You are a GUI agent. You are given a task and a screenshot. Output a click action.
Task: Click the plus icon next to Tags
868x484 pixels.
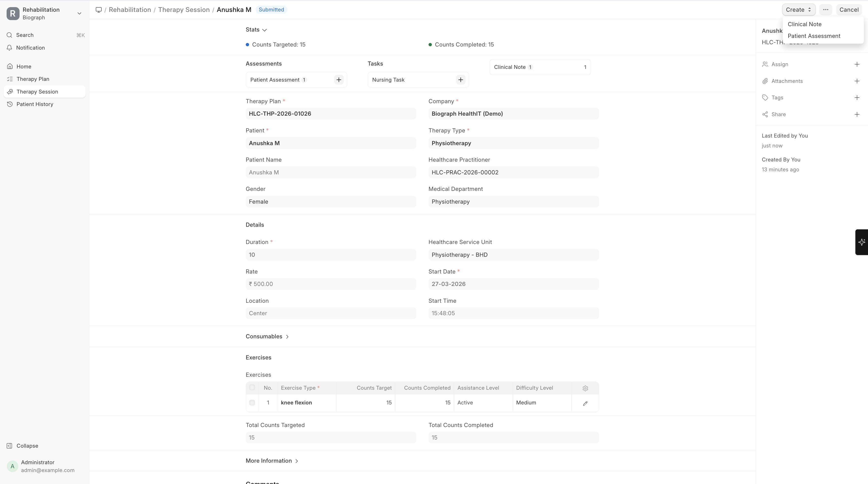[x=857, y=98]
